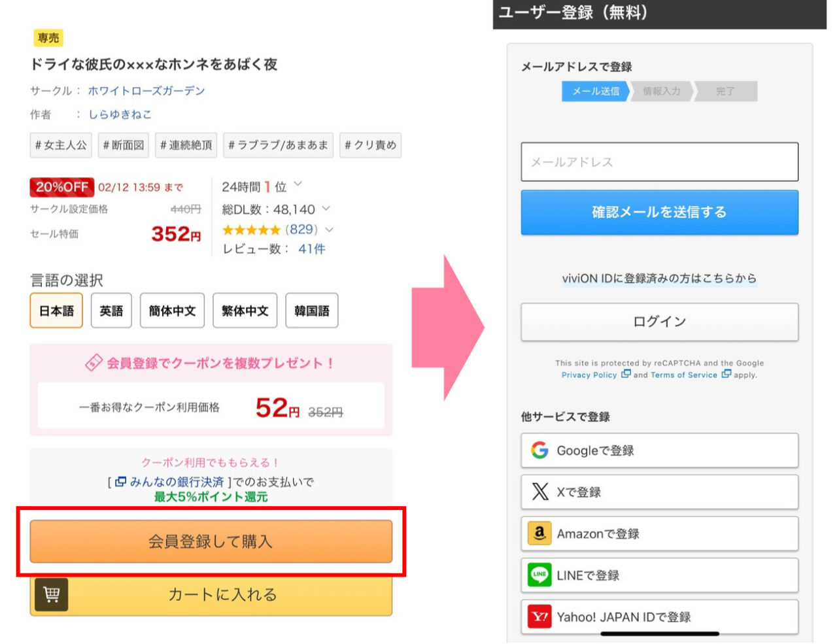This screenshot has height=644, width=837.
Task: Click the #女主人公 tag
Action: [x=61, y=145]
